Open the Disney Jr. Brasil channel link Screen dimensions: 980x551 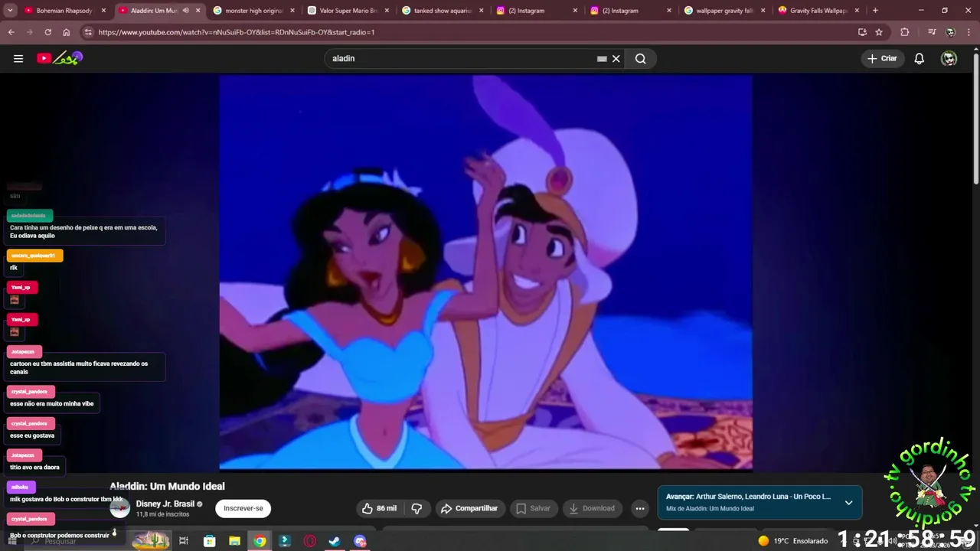pos(165,504)
